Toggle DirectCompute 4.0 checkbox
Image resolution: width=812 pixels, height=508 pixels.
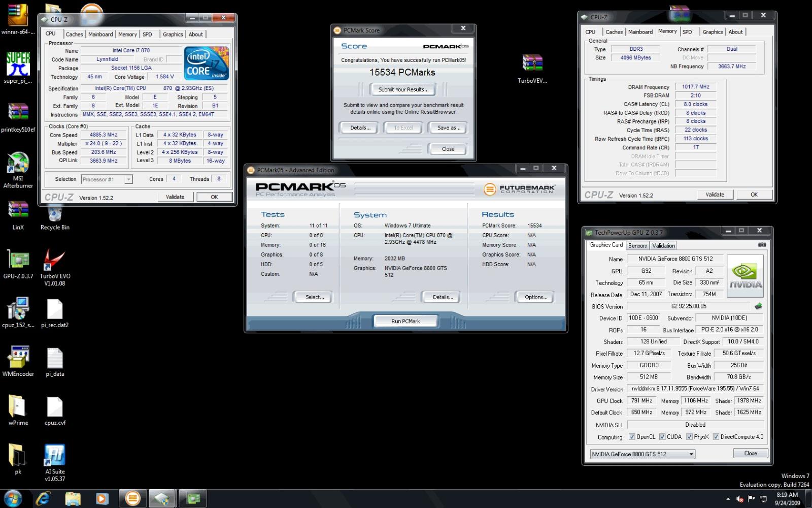[716, 436]
